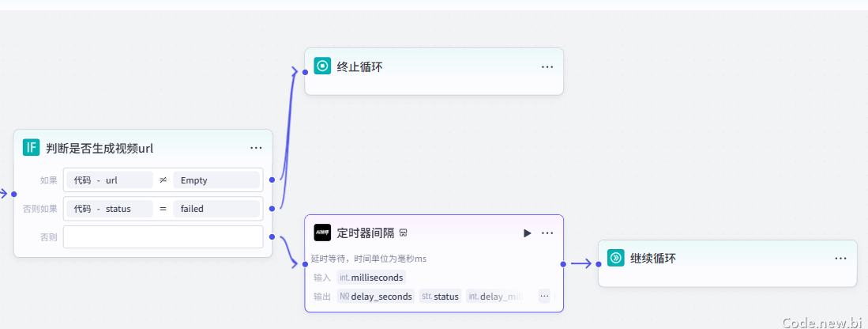Click the 定时器间隔 plugin icon
This screenshot has width=868, height=329.
pos(322,233)
